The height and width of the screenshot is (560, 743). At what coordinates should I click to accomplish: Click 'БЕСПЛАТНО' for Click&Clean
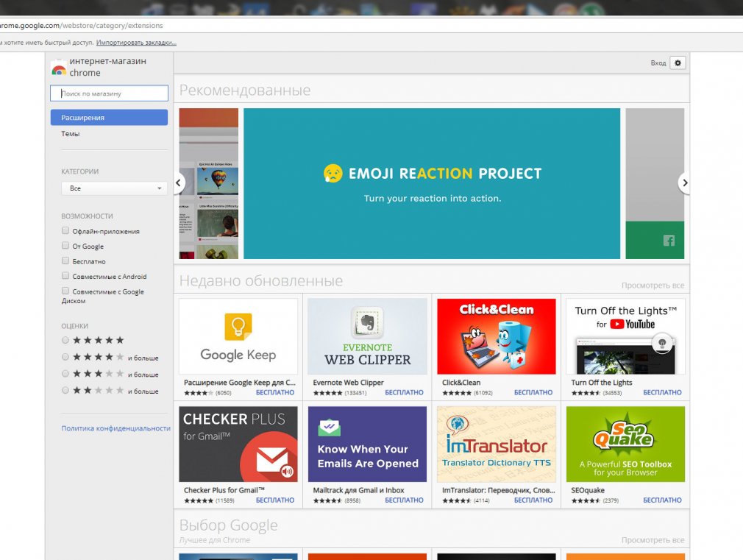[533, 393]
